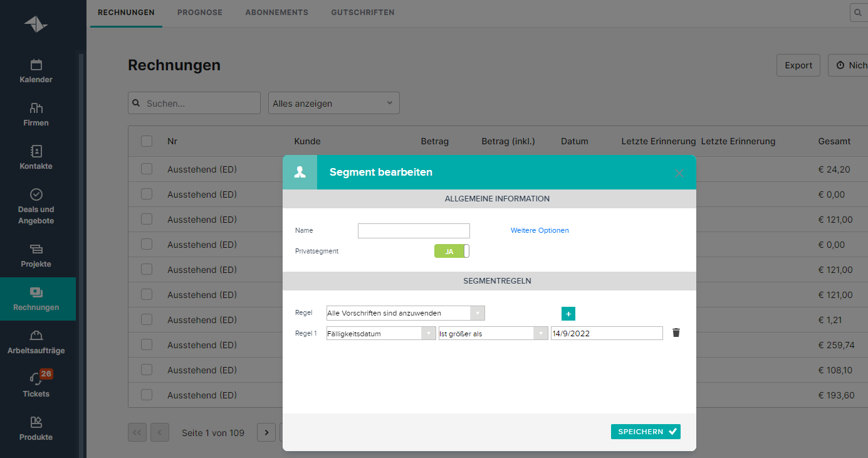Screen dimensions: 868x458
Task: Click the date field showing 14/9/2022
Action: 607,334
